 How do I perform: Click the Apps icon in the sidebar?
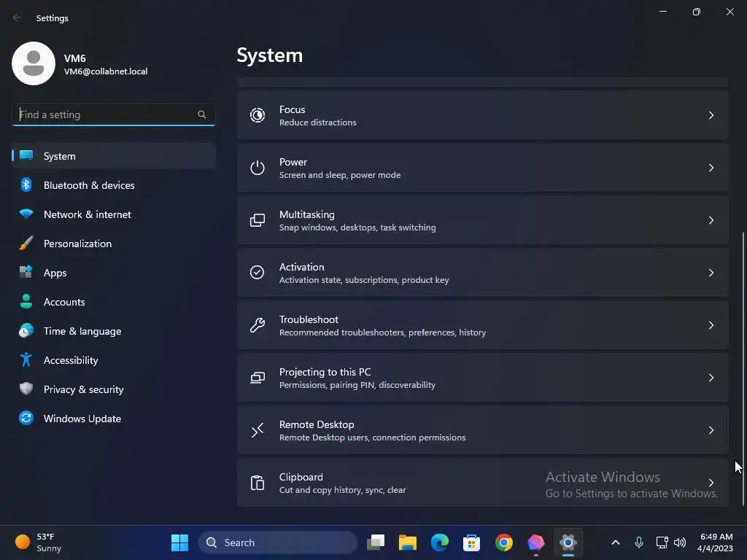pyautogui.click(x=26, y=272)
